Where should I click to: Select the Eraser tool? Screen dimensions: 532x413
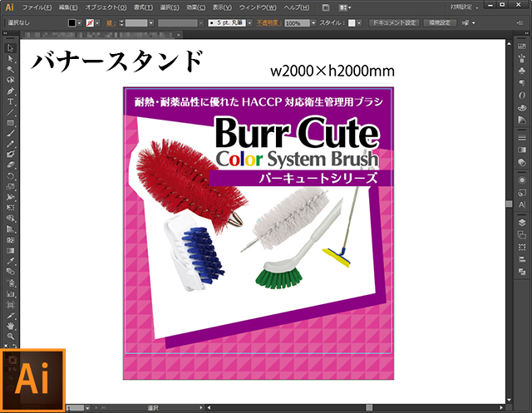tap(10, 165)
